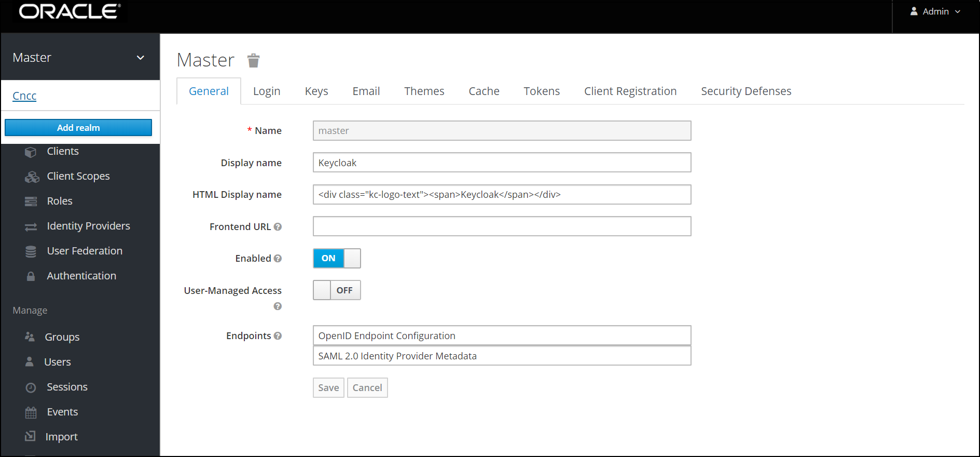This screenshot has height=457, width=980.
Task: Click the HTML Display name field
Action: coord(502,195)
